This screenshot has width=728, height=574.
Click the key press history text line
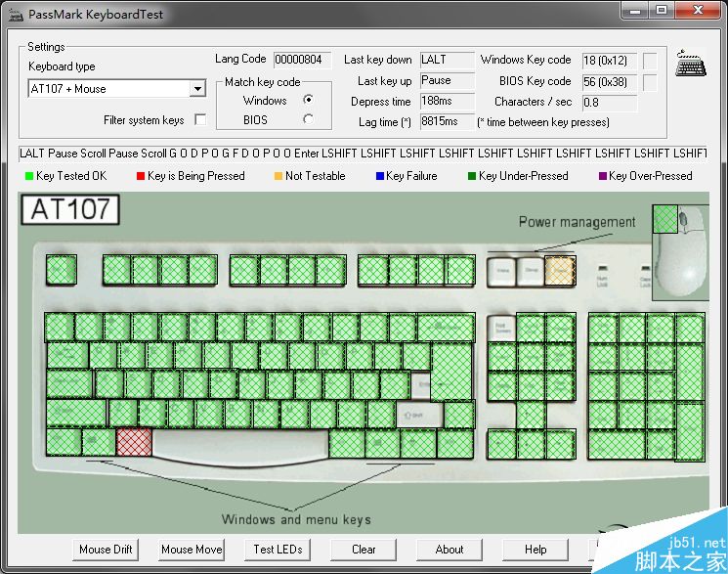pos(364,154)
